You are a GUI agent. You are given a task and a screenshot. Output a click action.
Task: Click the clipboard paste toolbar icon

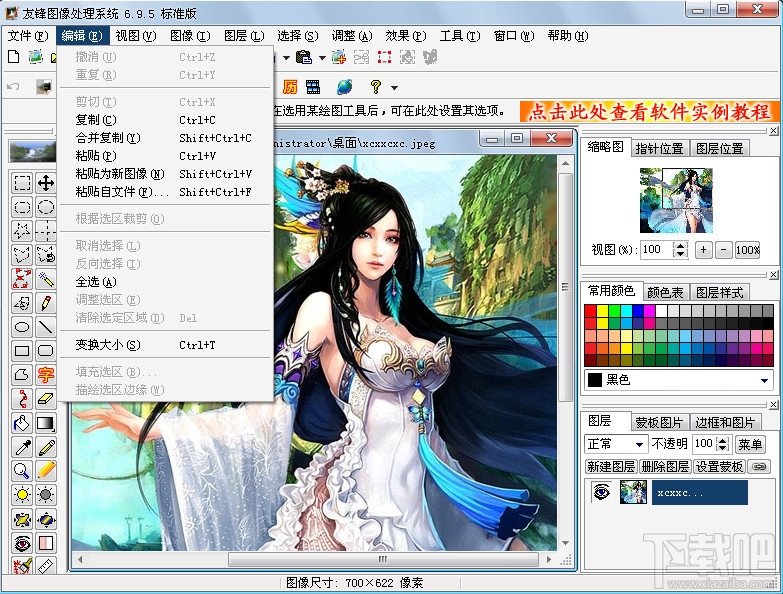point(304,57)
